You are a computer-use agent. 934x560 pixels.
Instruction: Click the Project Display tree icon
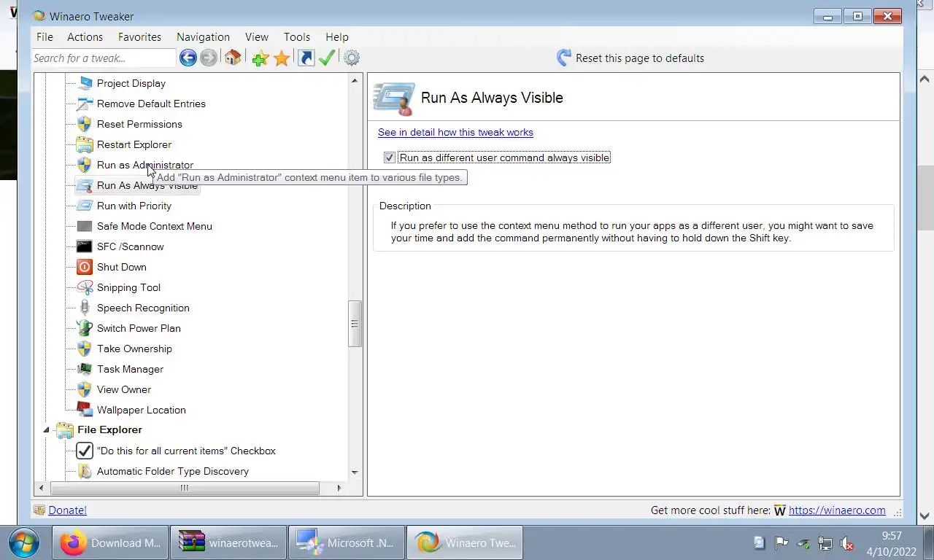click(x=85, y=83)
